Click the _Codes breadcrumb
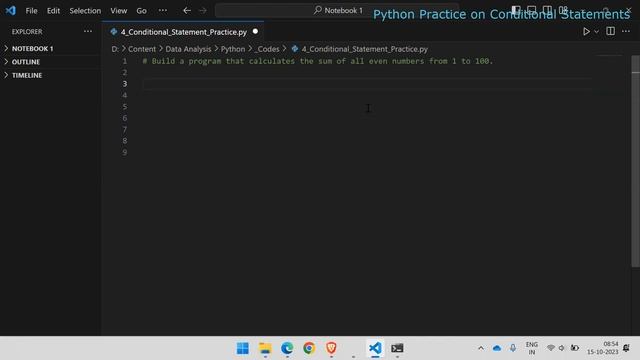The width and height of the screenshot is (640, 360). 267,49
